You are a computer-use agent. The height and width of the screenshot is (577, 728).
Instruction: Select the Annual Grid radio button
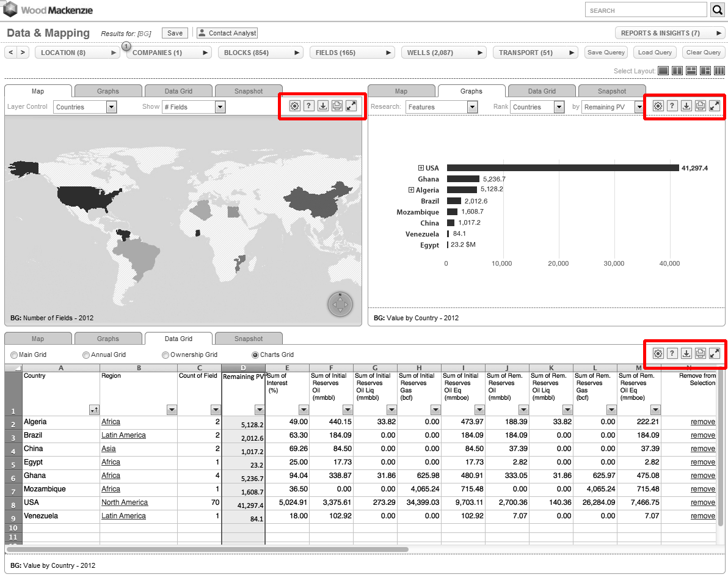point(86,355)
